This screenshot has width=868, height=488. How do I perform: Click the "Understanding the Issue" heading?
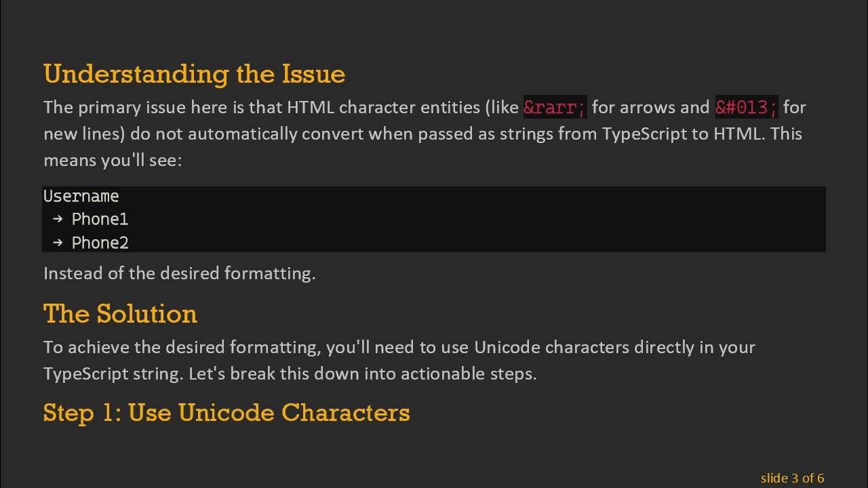[194, 74]
